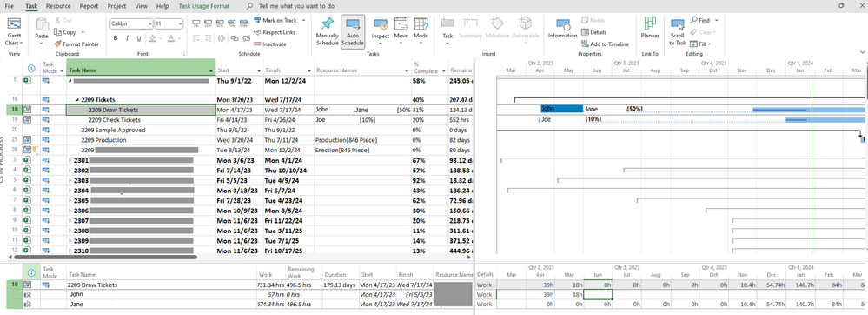This screenshot has width=868, height=315.
Task: Open the font color picker arrow
Action: (x=180, y=38)
